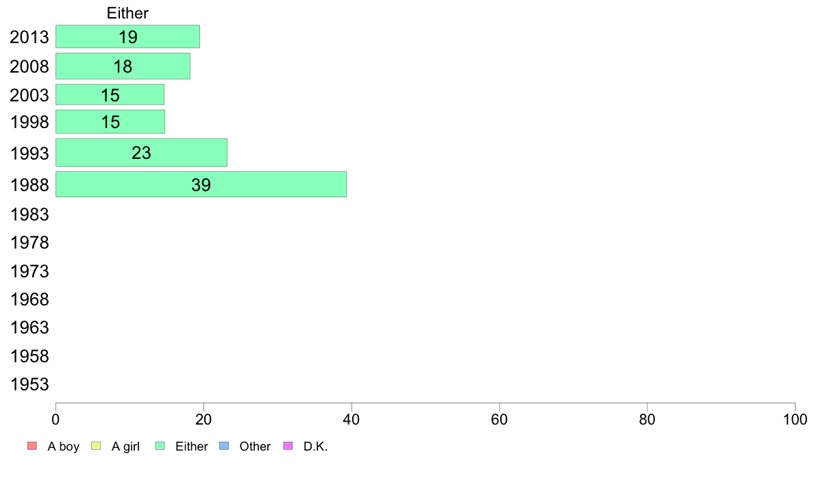Click the A girl yellow legend swatch

pyautogui.click(x=96, y=446)
